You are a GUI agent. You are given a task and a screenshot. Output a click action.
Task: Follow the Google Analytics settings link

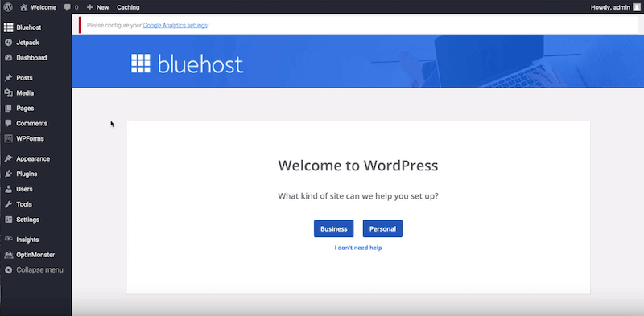175,26
